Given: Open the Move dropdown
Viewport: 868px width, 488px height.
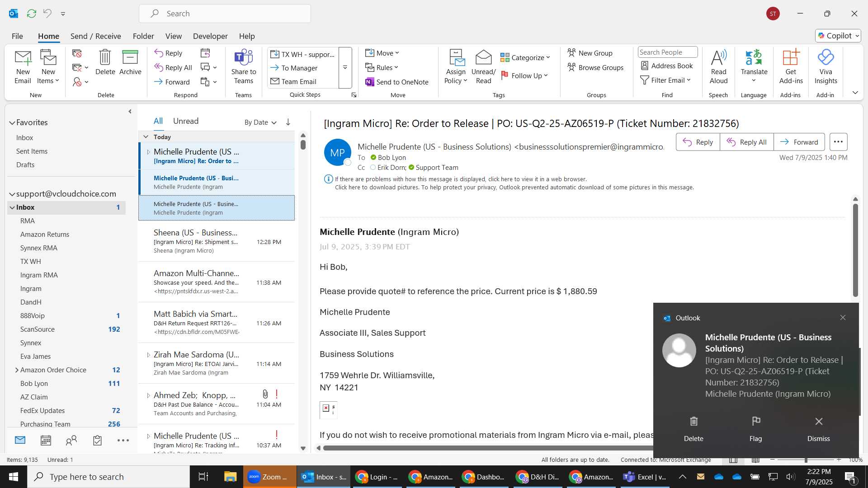Looking at the screenshot, I should [382, 53].
